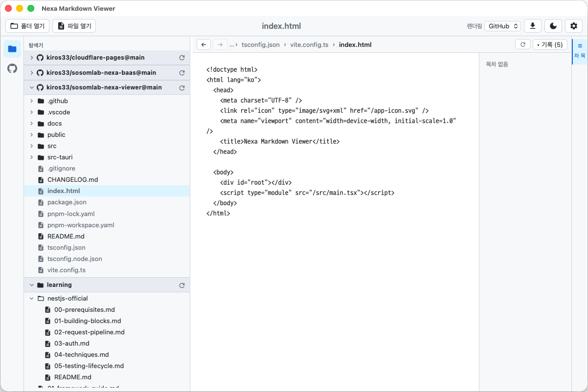Expand the kiros33/sosomlab-nexa-baas@main repository
Image resolution: width=588 pixels, height=392 pixels.
pos(32,73)
